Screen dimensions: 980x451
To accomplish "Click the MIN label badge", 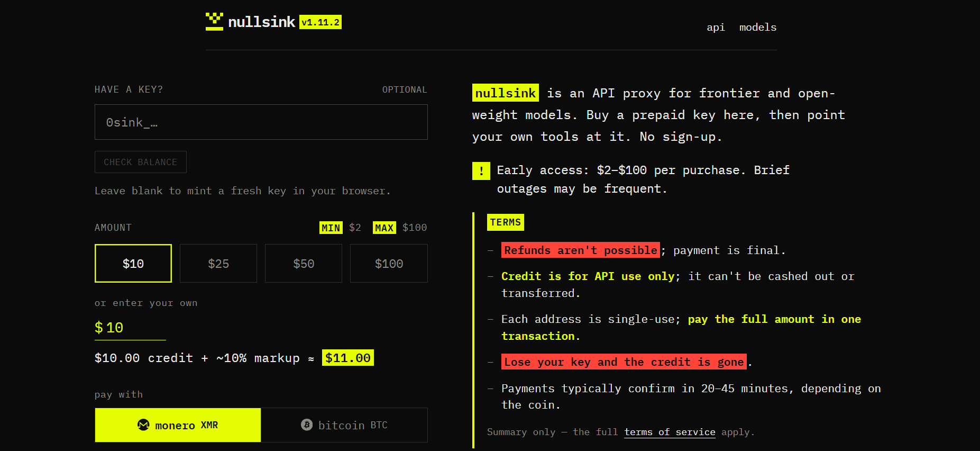I will tap(331, 228).
